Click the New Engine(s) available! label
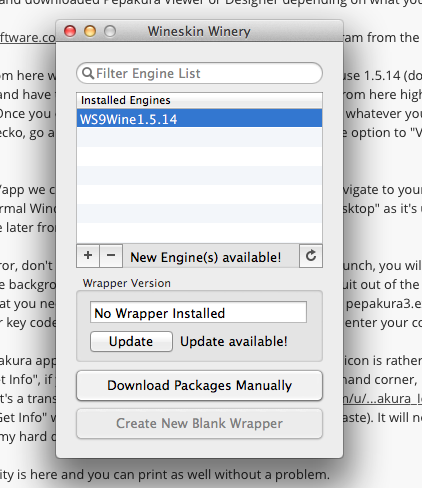This screenshot has width=422, height=488. click(206, 257)
